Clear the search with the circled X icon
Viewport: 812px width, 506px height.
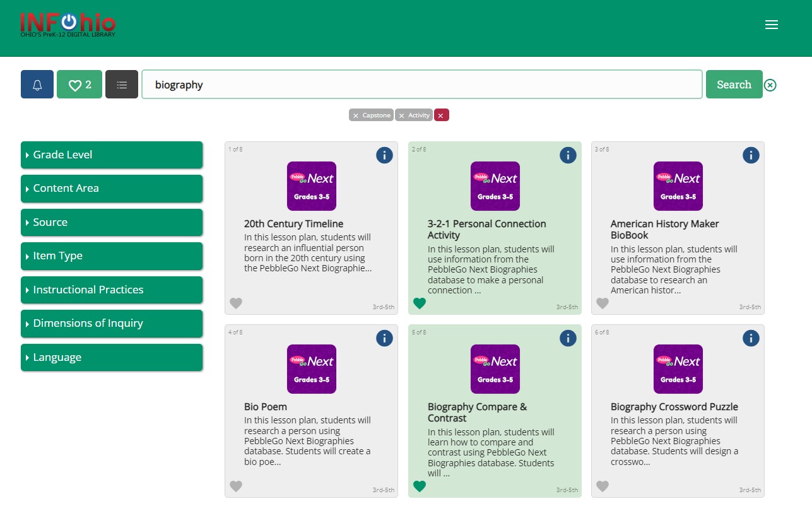(x=770, y=85)
